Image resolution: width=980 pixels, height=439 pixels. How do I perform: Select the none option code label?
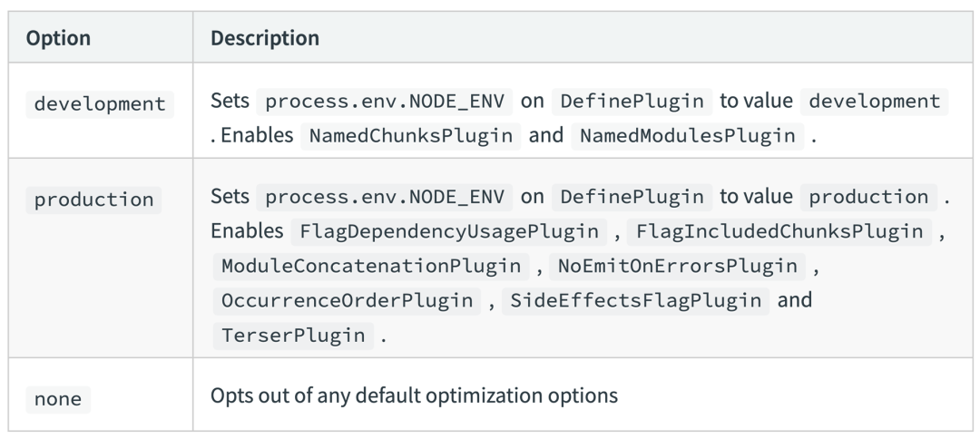click(x=59, y=396)
